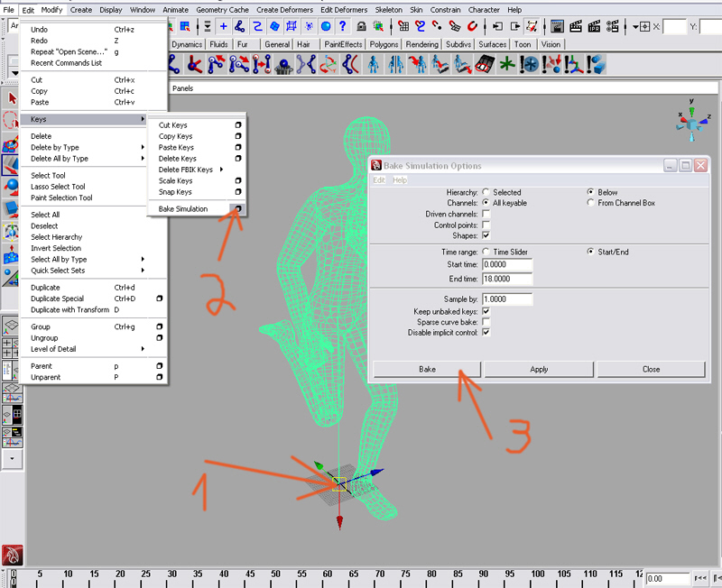Enable the Driven channels checkbox
722x588 pixels.
coord(486,214)
